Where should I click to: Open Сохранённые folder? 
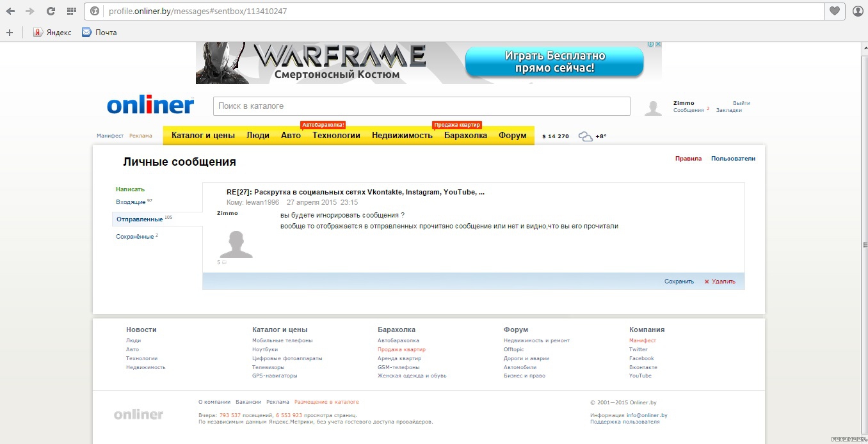tap(135, 237)
